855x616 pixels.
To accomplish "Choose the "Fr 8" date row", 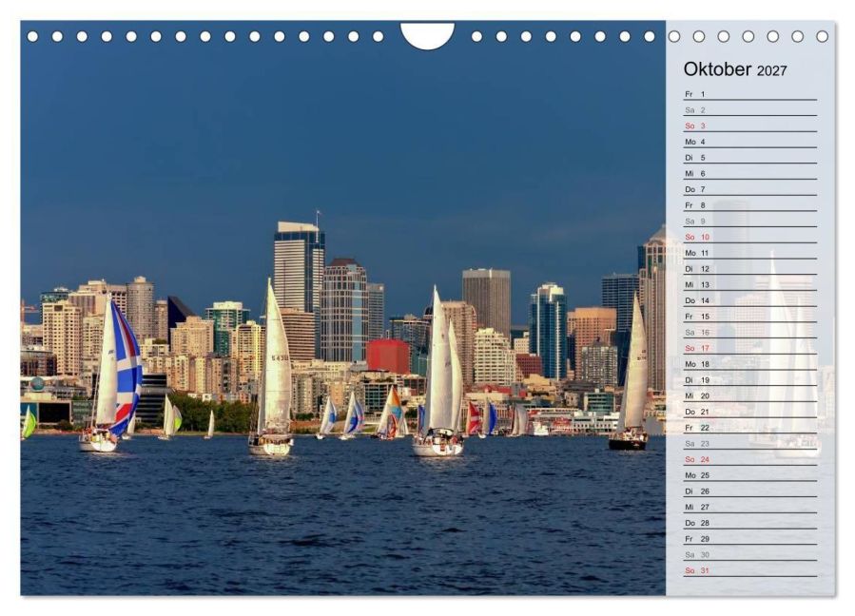I will click(x=750, y=205).
